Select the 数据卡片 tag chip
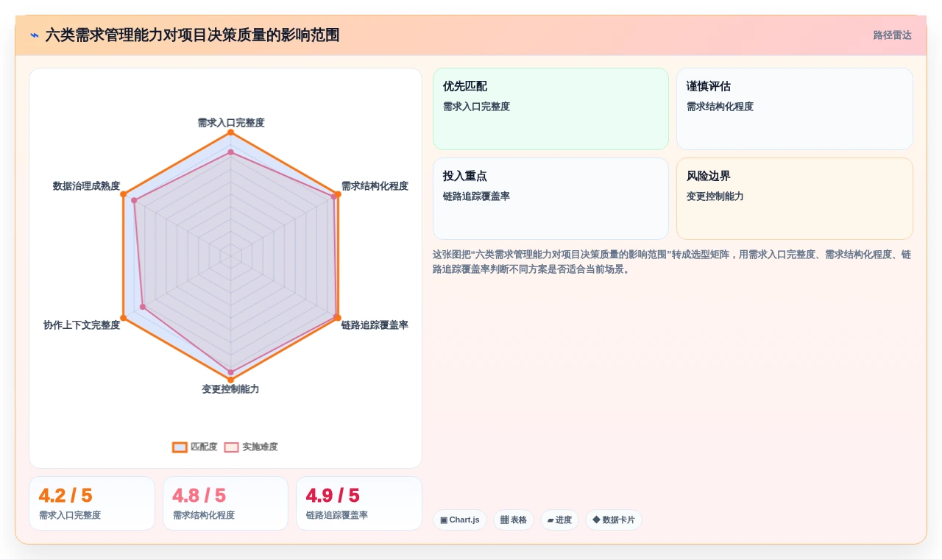The width and height of the screenshot is (942, 560). point(614,520)
